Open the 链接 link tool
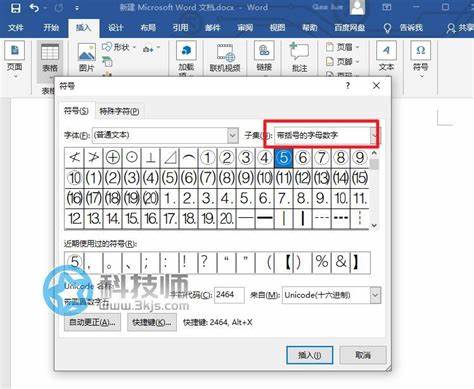The height and width of the screenshot is (389, 474). 264,57
